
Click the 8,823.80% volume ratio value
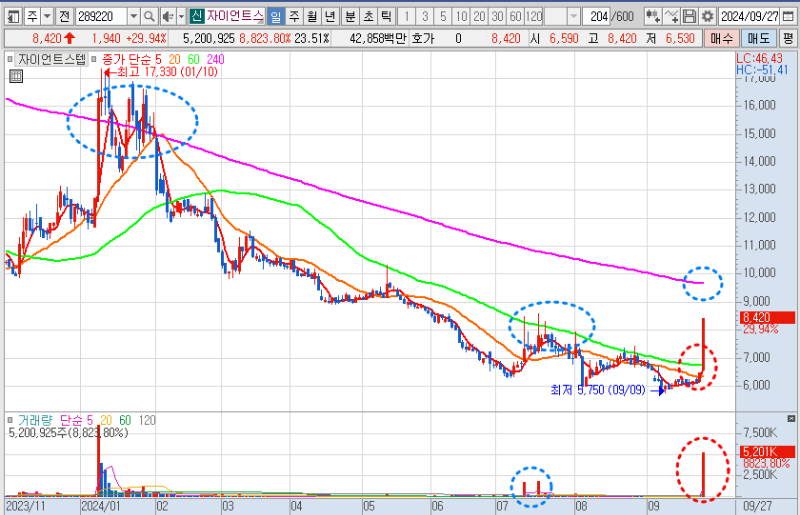click(265, 38)
